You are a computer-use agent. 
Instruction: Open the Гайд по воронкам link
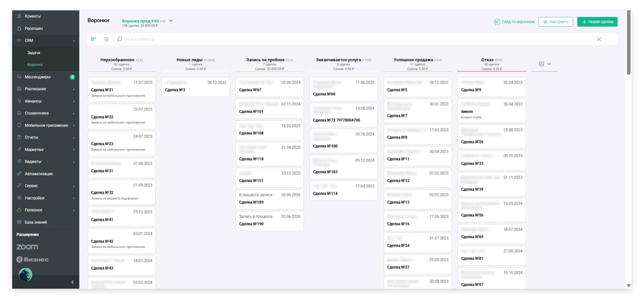click(518, 22)
